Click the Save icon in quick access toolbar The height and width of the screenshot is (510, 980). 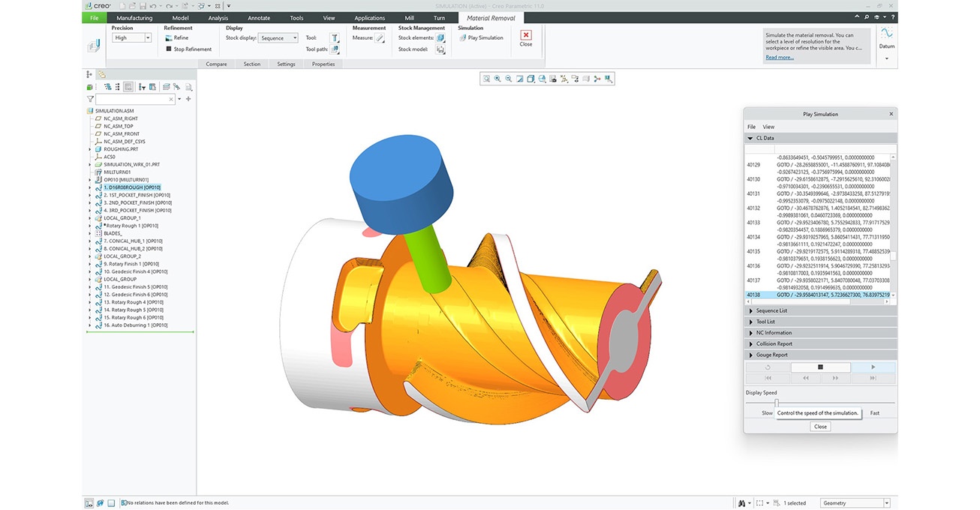click(143, 6)
